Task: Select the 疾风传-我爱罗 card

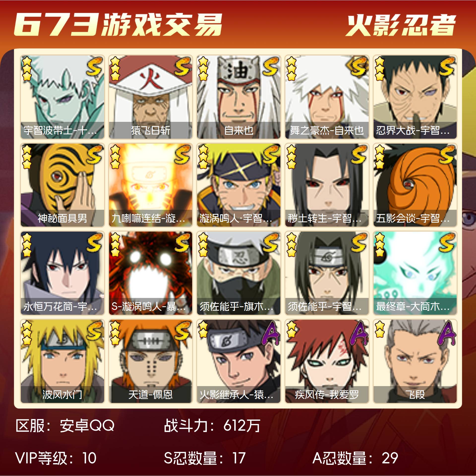Action: click(327, 361)
